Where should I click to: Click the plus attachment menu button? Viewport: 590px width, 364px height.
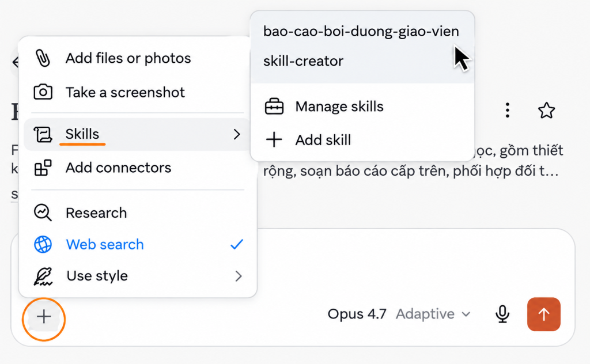point(44,317)
